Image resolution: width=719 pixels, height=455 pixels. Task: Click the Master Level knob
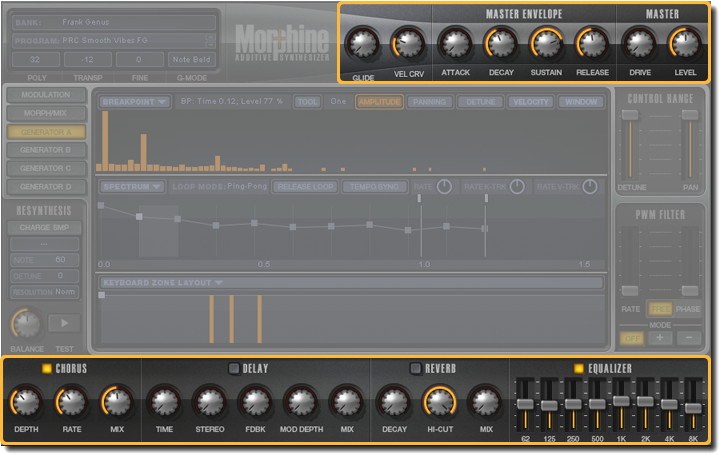686,44
